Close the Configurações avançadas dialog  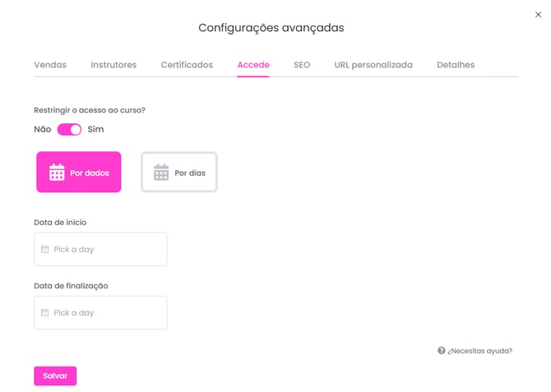click(x=538, y=15)
